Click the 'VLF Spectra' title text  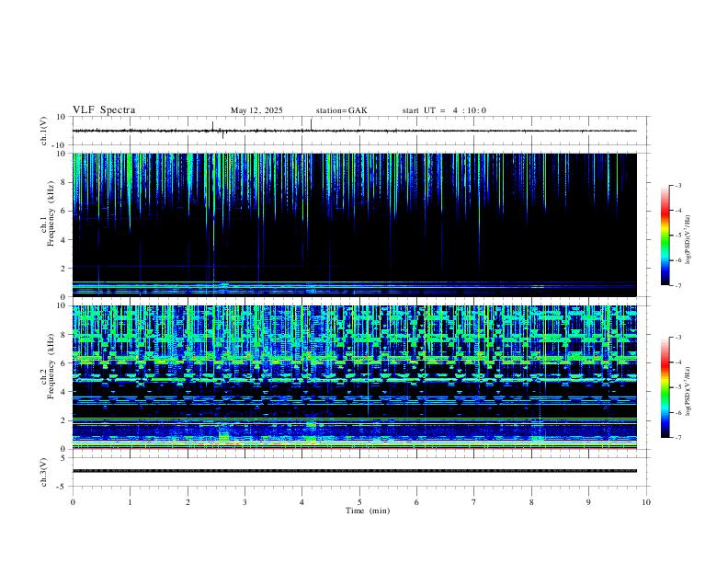click(104, 110)
